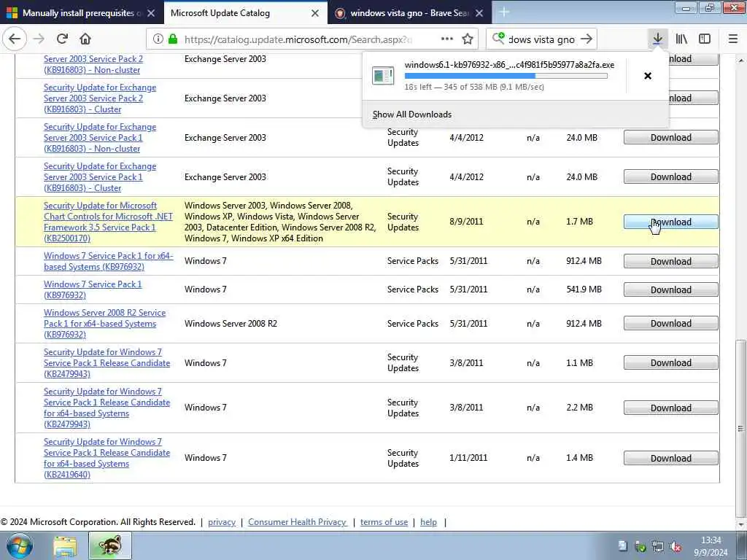Open the privacy footer link
Screen dimensions: 747x560
point(222,522)
